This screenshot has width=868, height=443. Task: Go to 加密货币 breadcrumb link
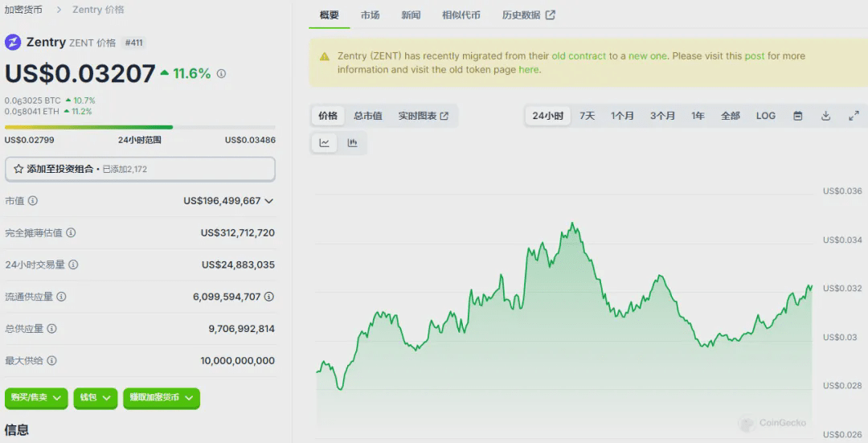(x=23, y=10)
